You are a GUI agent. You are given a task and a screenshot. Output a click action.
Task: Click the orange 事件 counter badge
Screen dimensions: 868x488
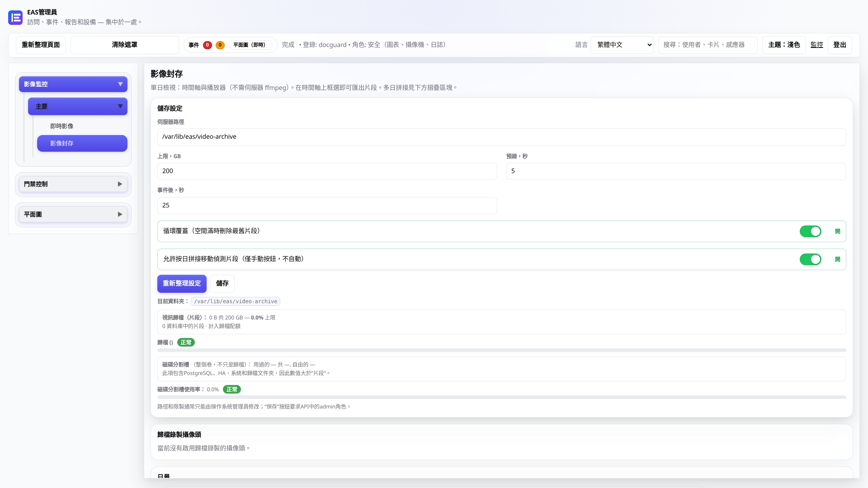click(x=220, y=45)
